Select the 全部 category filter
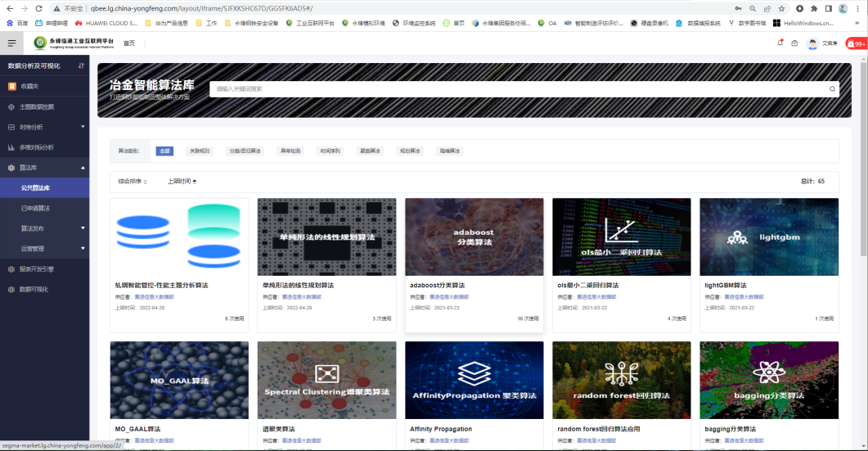The width and height of the screenshot is (868, 451). coord(165,151)
